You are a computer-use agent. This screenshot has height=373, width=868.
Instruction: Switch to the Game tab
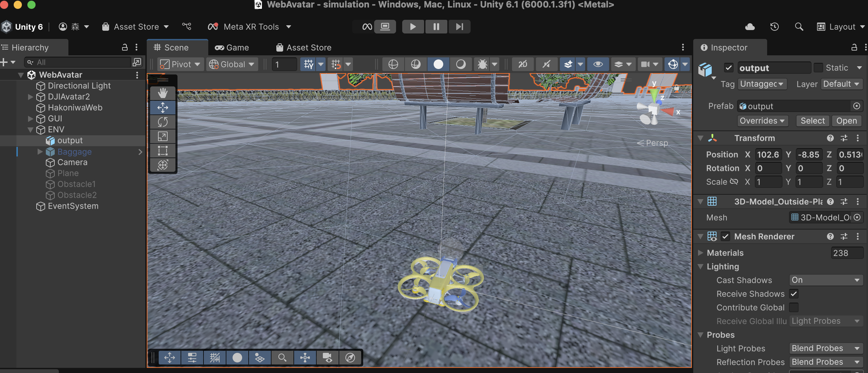tap(232, 47)
